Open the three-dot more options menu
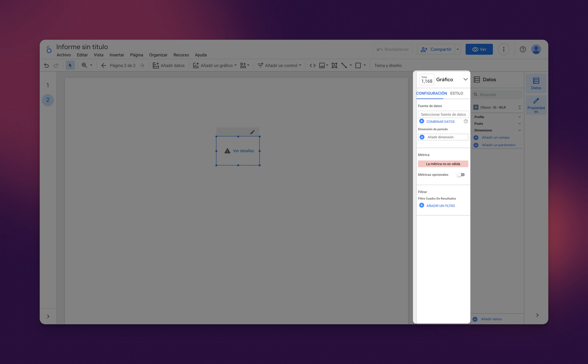The width and height of the screenshot is (588, 364). pos(504,49)
